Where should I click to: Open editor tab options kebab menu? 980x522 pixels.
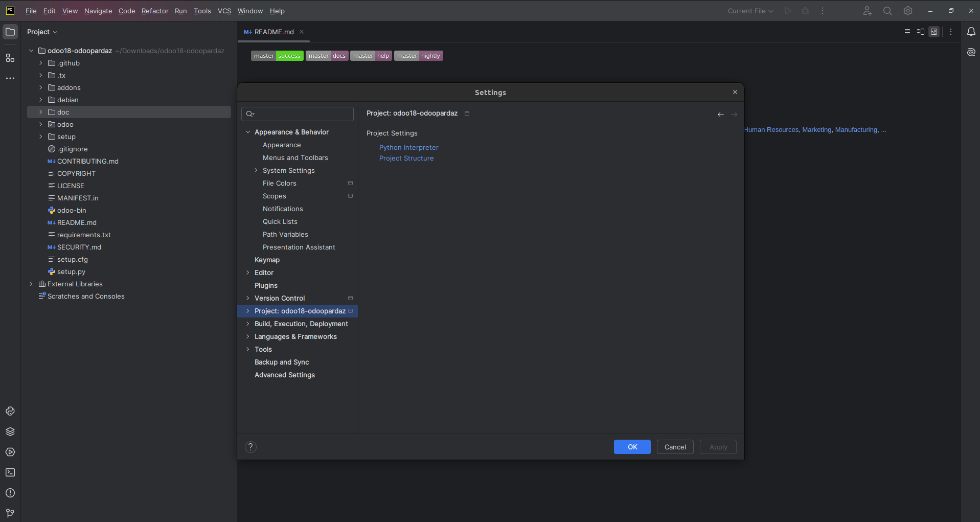click(951, 32)
